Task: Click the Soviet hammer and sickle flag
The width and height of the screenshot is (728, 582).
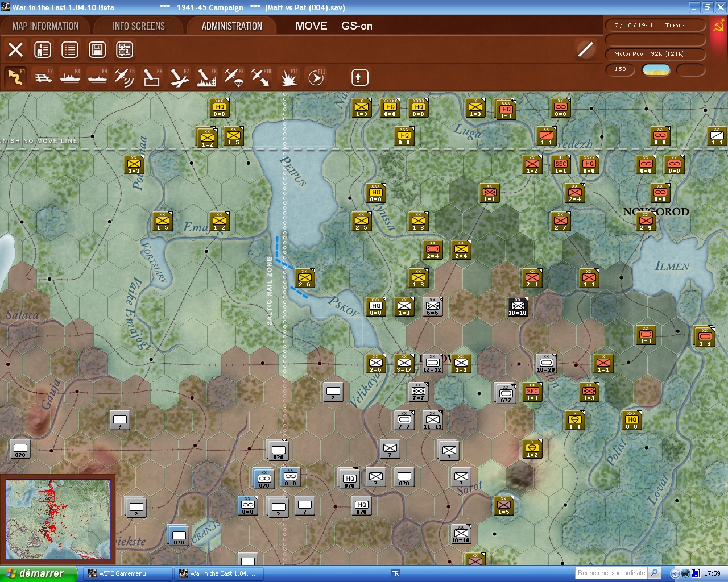Action: 719,26
